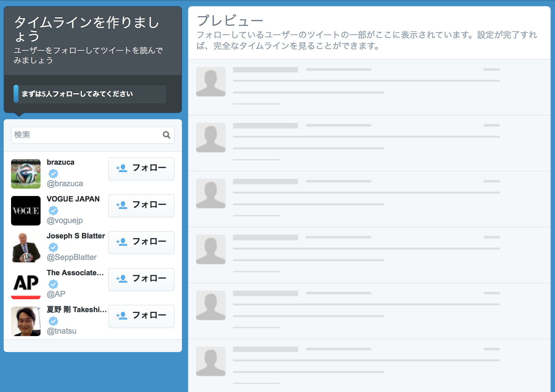The height and width of the screenshot is (392, 555).
Task: Click the AP logo avatar
Action: tap(26, 284)
